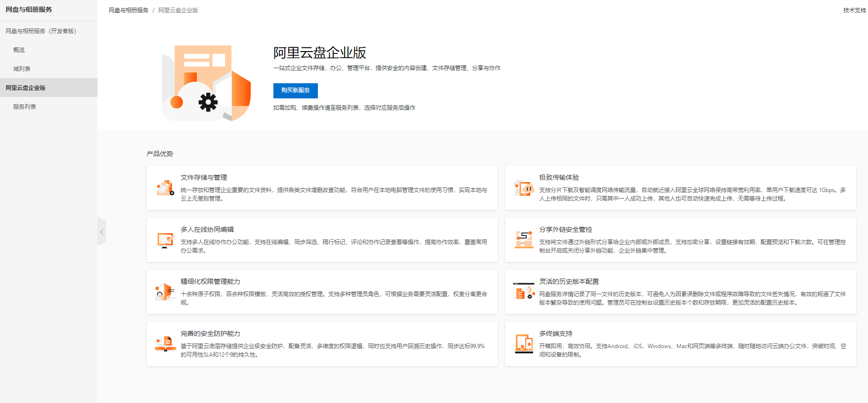Click the 多人在线协同编辑 card icon
The height and width of the screenshot is (403, 868).
pos(165,240)
